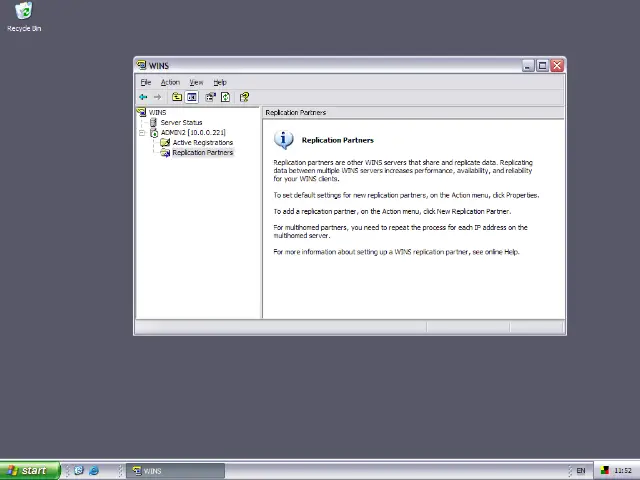Click the Server Status icon in tree
The image size is (640, 480).
tap(153, 122)
